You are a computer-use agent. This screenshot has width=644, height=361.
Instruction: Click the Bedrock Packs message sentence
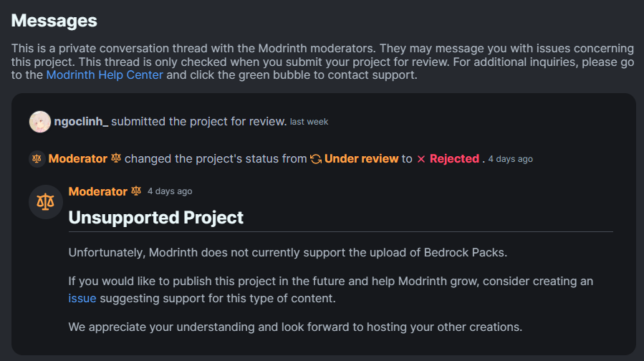[x=288, y=253]
